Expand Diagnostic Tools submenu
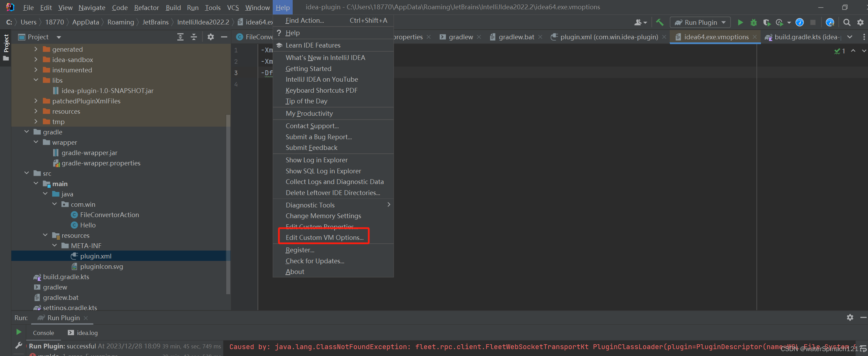This screenshot has width=868, height=356. tap(333, 205)
